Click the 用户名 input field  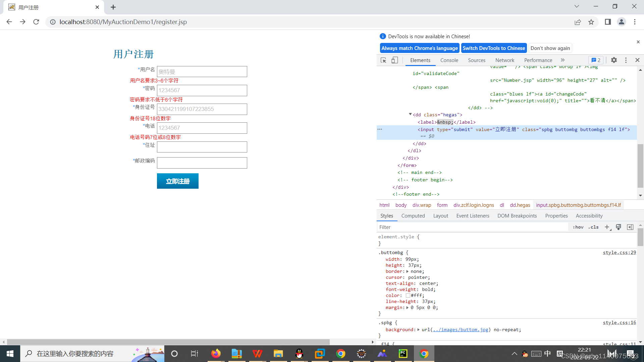click(202, 72)
